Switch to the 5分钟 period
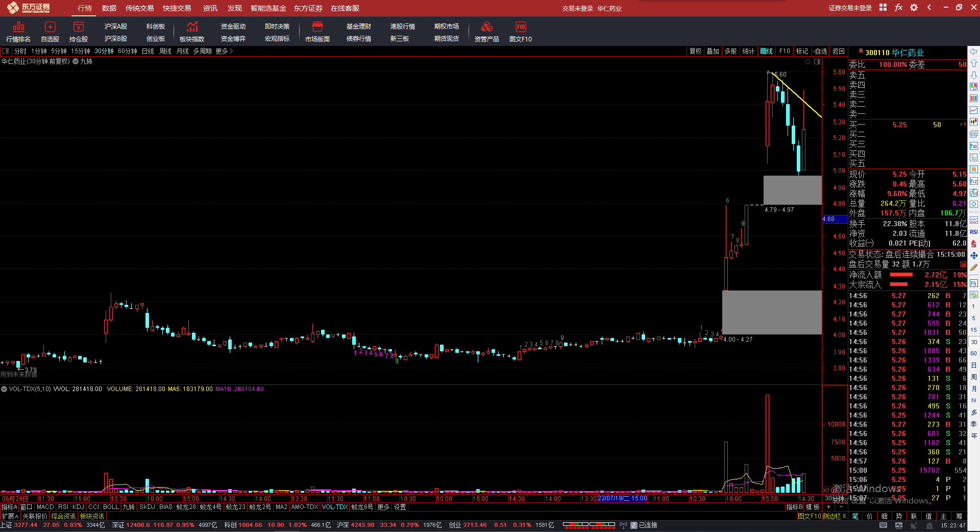The height and width of the screenshot is (532, 980). tap(59, 51)
